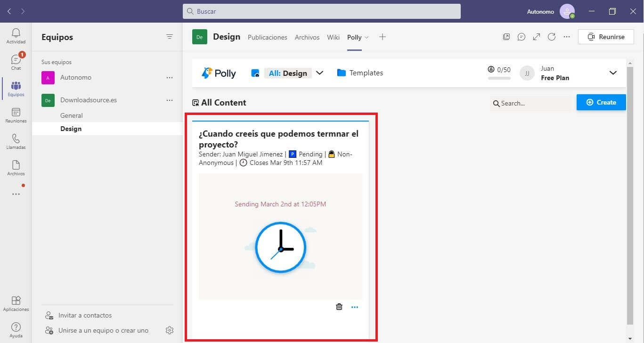Viewport: 644px width, 343px height.
Task: Open the Reuniones calendar icon
Action: [x=16, y=114]
